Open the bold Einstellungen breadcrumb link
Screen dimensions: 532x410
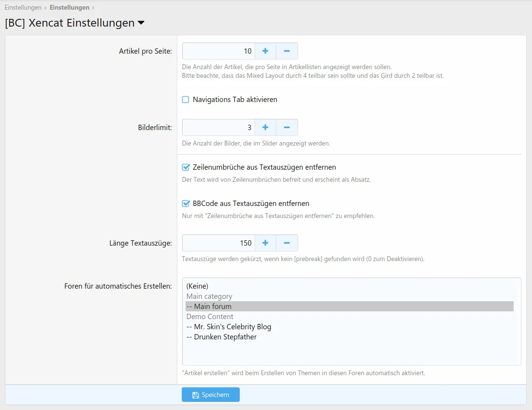[x=69, y=8]
